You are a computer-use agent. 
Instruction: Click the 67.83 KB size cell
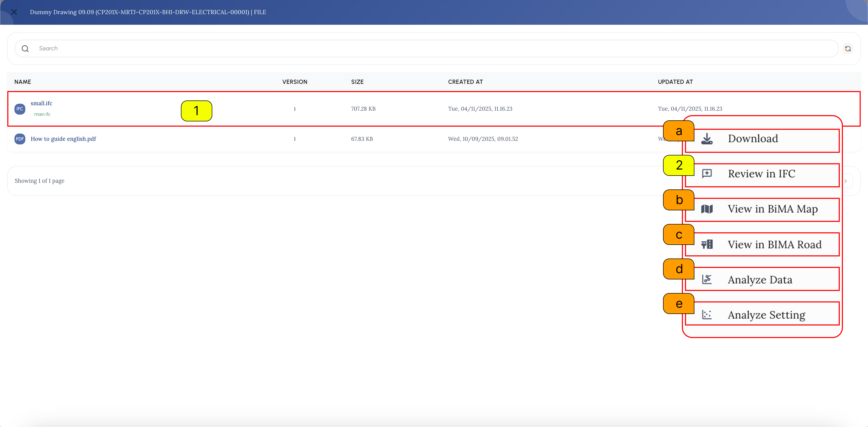(362, 139)
